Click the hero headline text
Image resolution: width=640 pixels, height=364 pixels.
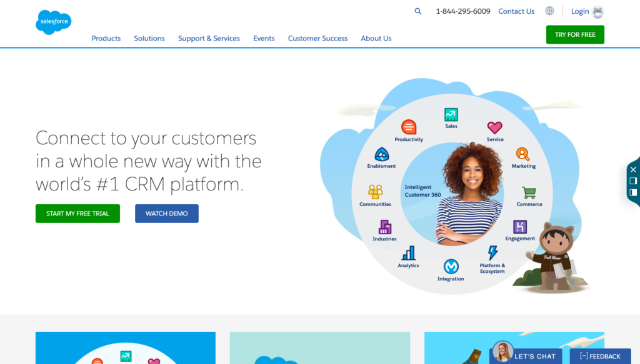click(x=149, y=160)
